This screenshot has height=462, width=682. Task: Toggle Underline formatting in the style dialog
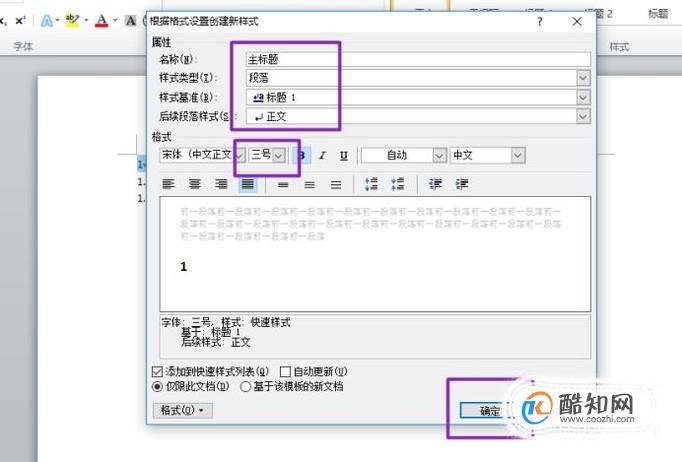pyautogui.click(x=344, y=155)
